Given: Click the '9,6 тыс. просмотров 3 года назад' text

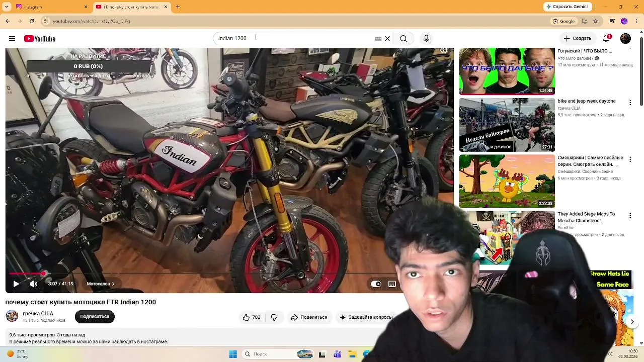Looking at the screenshot, I should click(47, 335).
